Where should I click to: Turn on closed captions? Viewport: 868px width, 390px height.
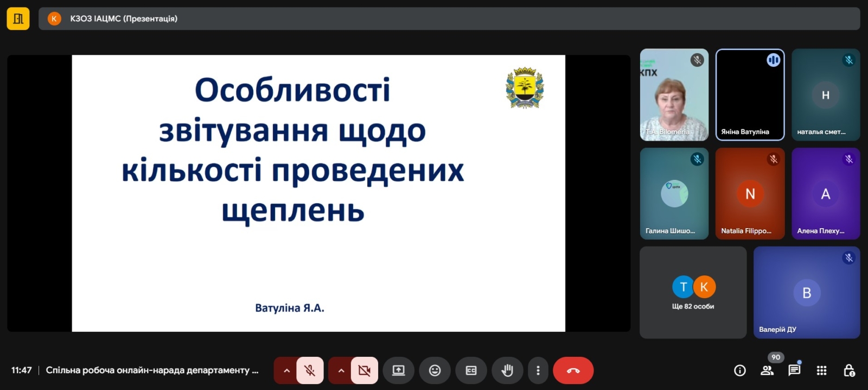point(471,370)
